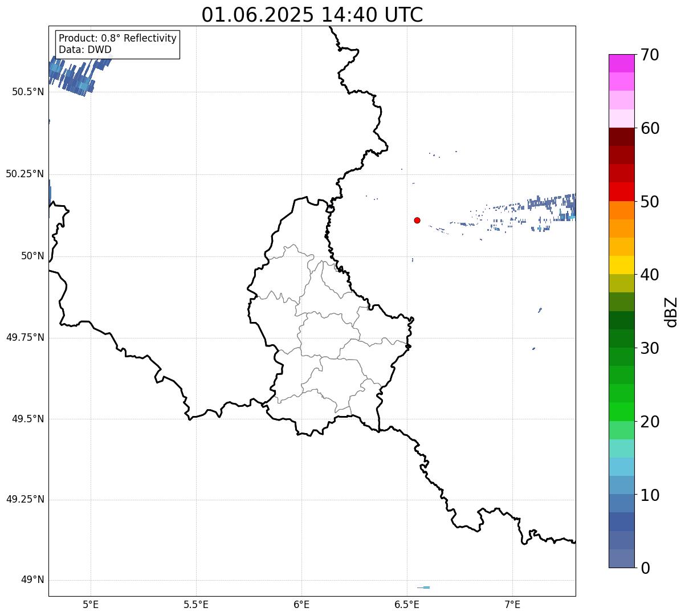
Task: Pick the dark maroon band just below 60
Action: pos(622,137)
